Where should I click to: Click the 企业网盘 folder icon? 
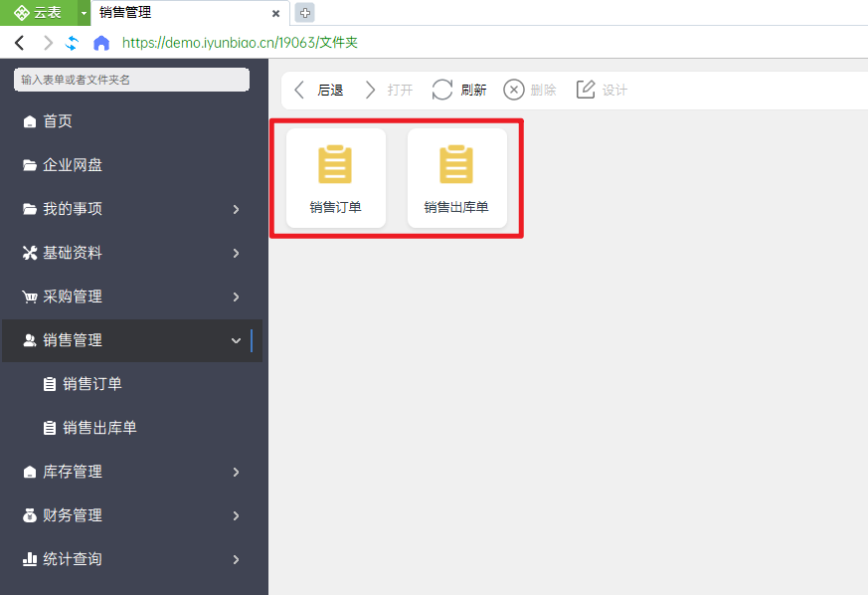[x=30, y=165]
